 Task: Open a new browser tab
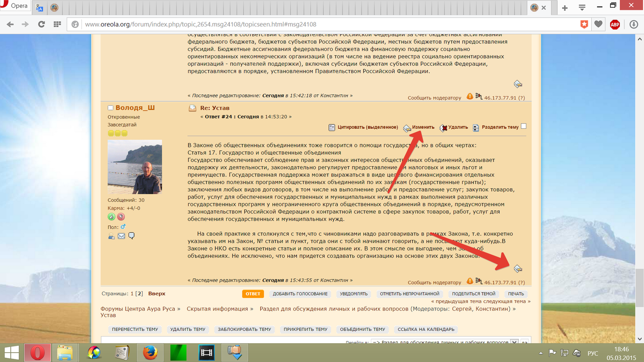[565, 8]
